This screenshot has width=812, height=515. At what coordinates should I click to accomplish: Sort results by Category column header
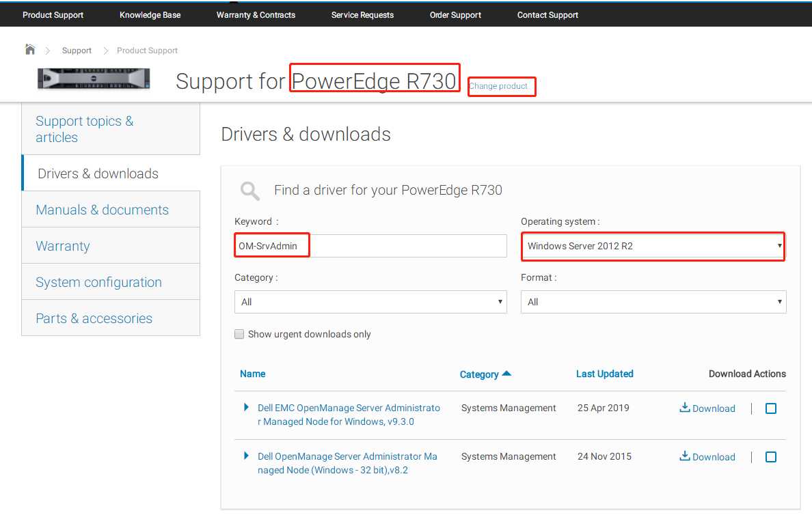click(479, 374)
